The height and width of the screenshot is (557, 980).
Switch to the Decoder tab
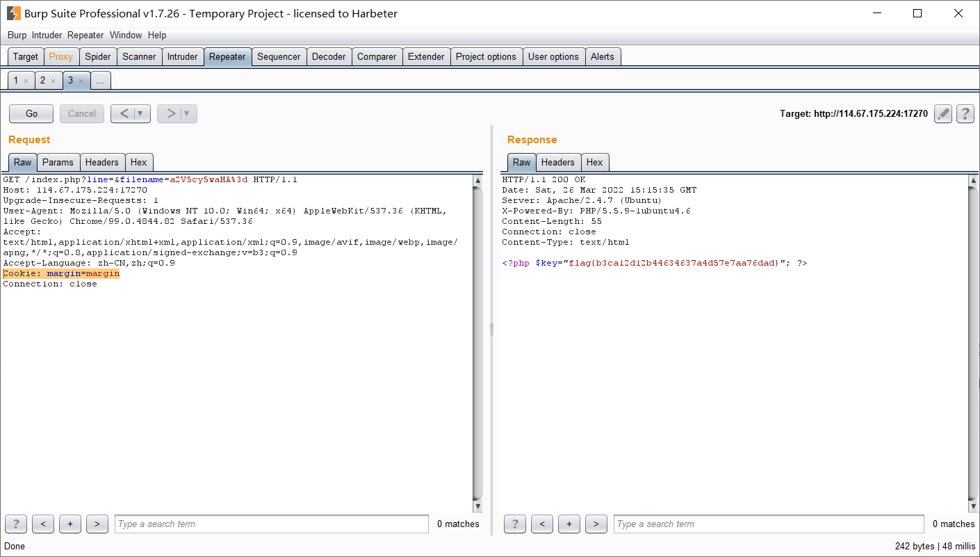coord(329,57)
